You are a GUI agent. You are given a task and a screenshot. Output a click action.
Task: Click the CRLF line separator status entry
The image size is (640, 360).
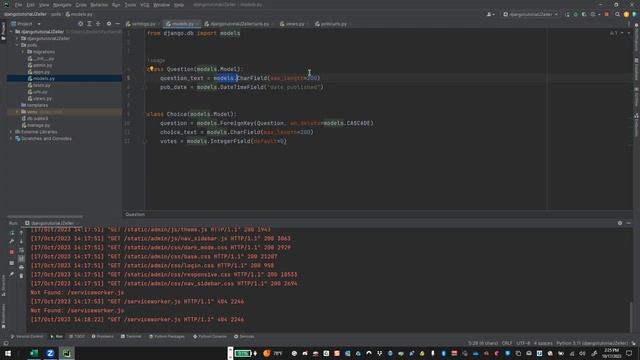(x=507, y=343)
